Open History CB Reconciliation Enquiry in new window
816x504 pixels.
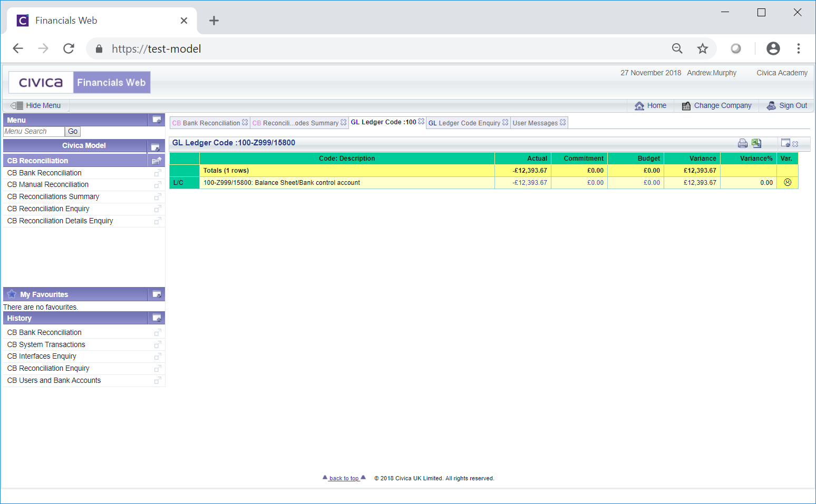coord(158,368)
